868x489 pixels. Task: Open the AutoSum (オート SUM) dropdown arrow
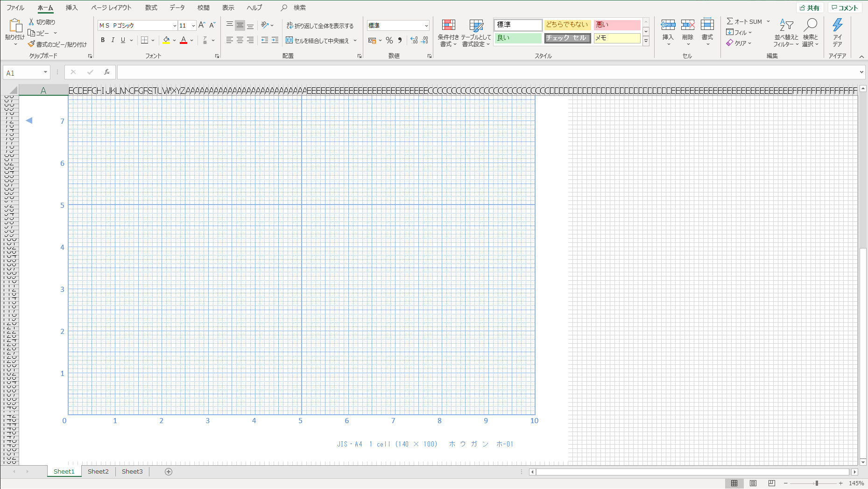point(768,21)
